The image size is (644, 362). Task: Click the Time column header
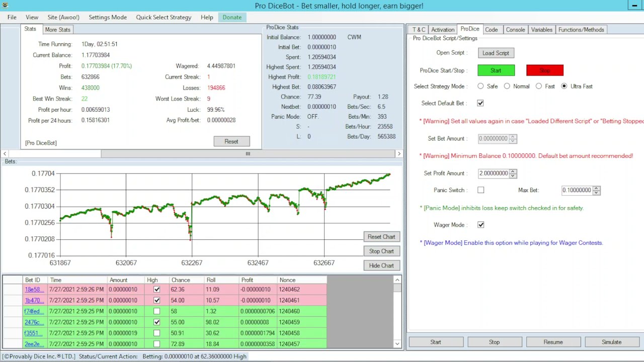point(77,280)
